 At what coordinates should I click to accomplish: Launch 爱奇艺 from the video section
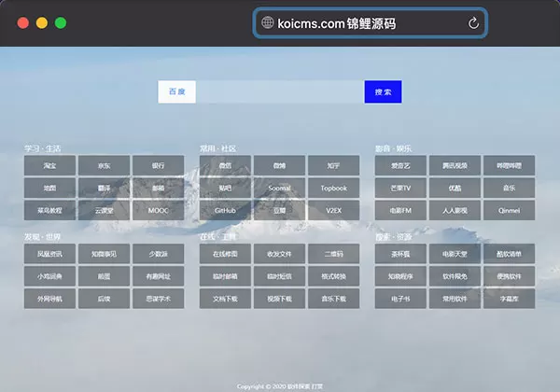click(x=400, y=165)
